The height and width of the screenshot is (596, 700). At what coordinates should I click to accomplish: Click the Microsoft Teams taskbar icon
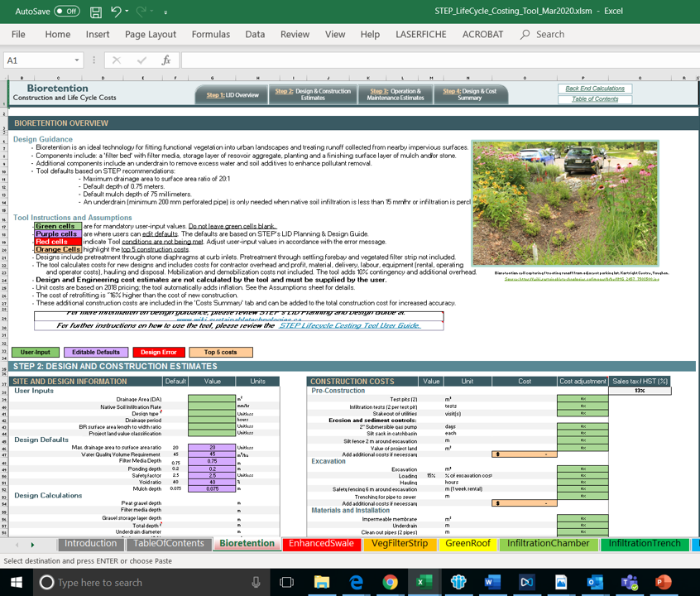tap(629, 582)
